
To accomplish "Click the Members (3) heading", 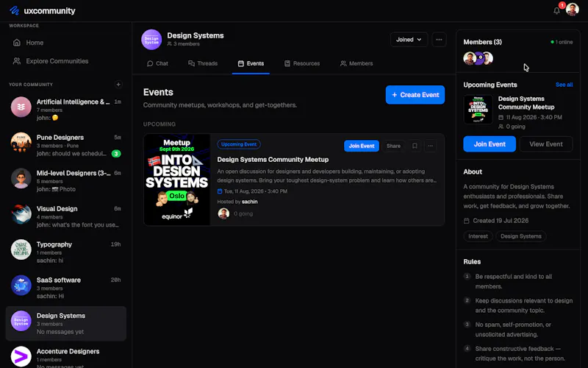I will 482,42.
